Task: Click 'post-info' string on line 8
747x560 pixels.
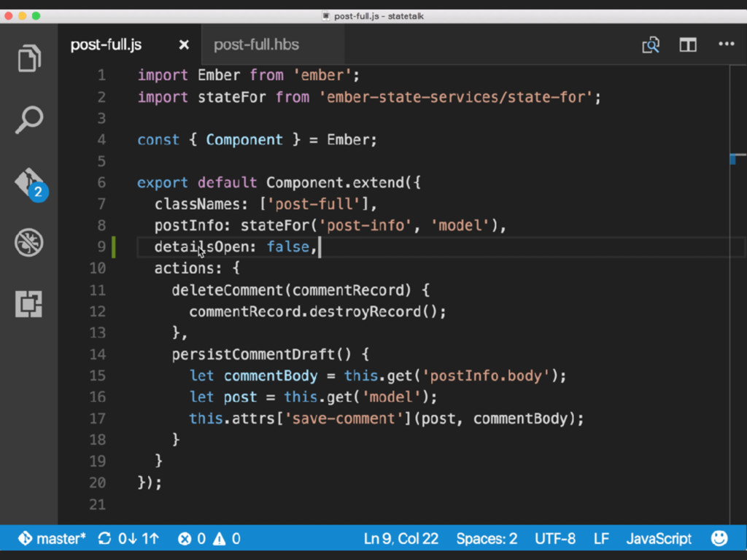Action: pyautogui.click(x=365, y=225)
